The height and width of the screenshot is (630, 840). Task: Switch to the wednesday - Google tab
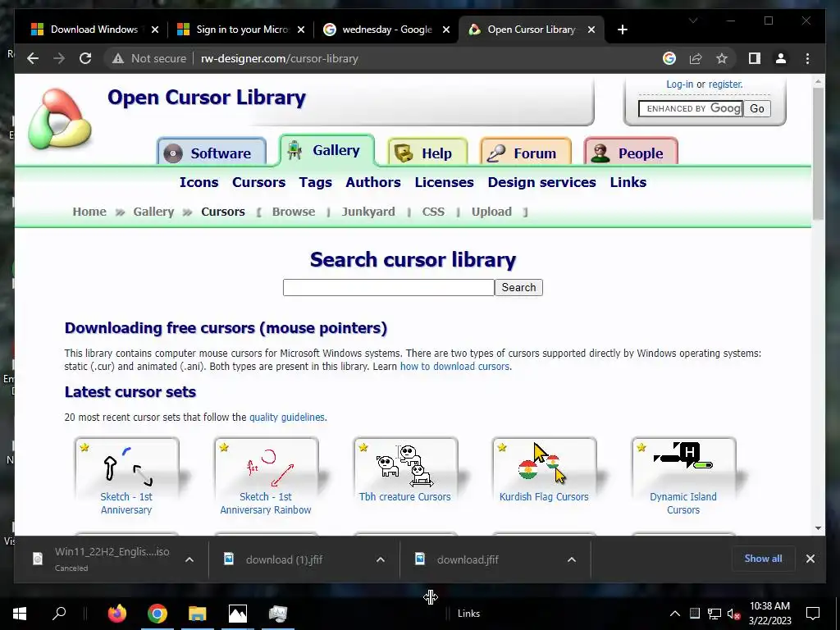point(387,30)
